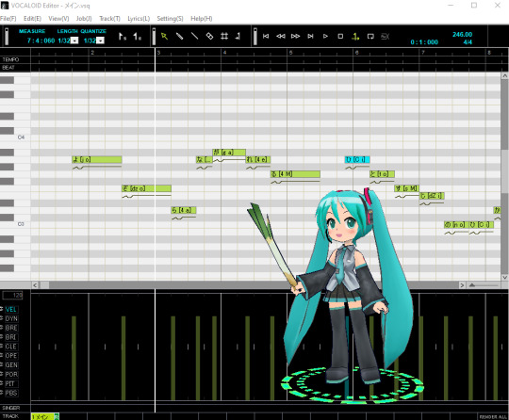Select the CLE control parameter
This screenshot has height=420, width=509.
coord(11,347)
